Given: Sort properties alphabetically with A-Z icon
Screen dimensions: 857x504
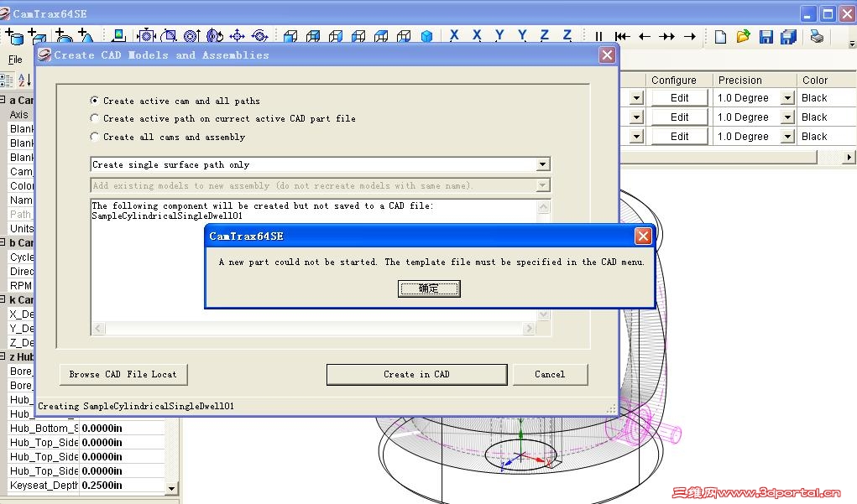Looking at the screenshot, I should pos(24,81).
